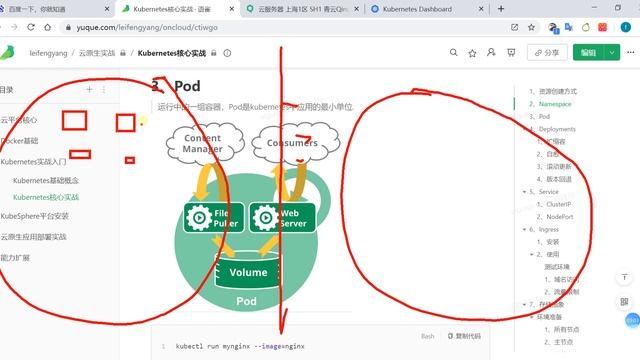Click the red extension icon in the toolbar
Screen dimensions: 640x360
coord(602,27)
